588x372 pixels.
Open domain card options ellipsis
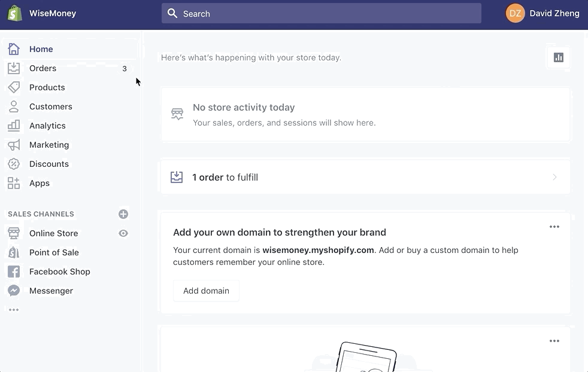coord(554,227)
